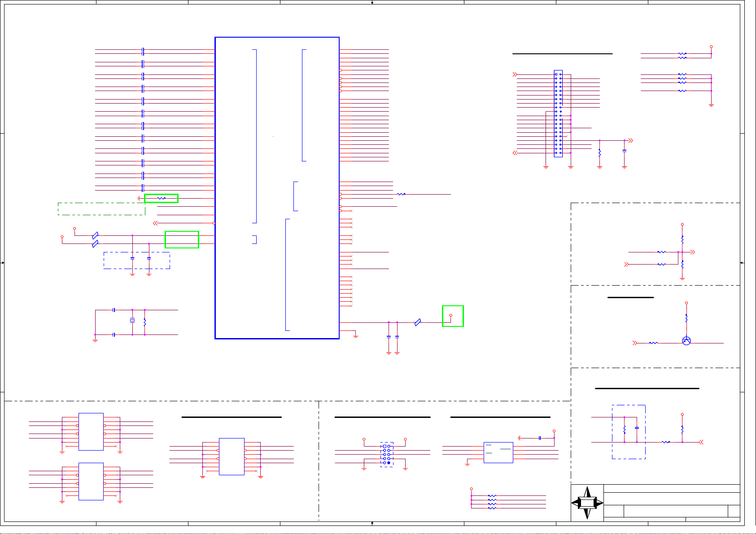Select the tall dual-row pin header connector
The height and width of the screenshot is (534, 756).
pos(558,113)
